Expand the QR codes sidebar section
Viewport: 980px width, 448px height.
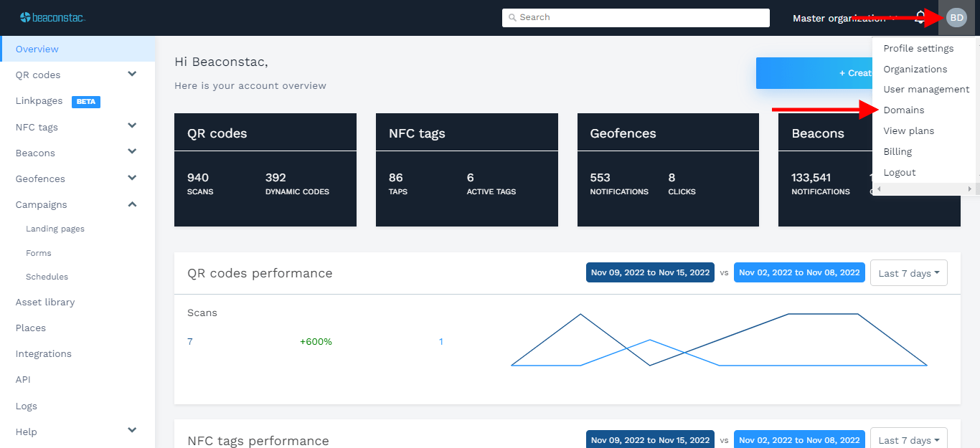click(132, 75)
